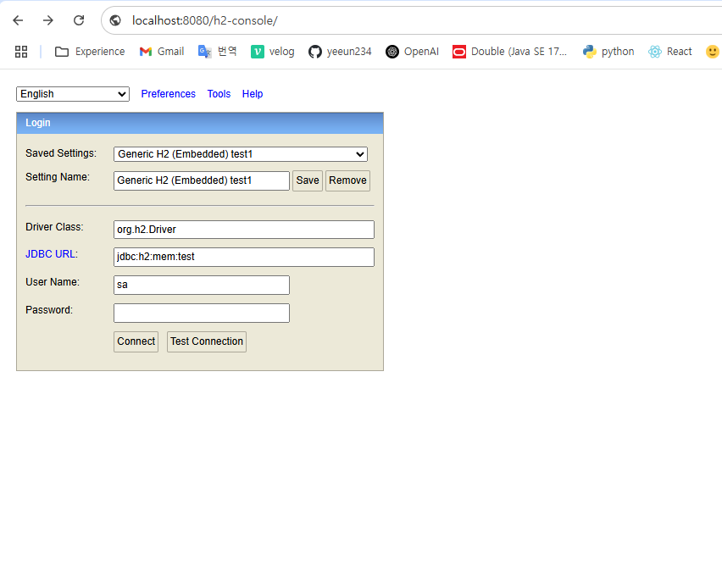Open the Experience bookmarks folder
Image resolution: width=722 pixels, height=588 pixels.
click(90, 52)
